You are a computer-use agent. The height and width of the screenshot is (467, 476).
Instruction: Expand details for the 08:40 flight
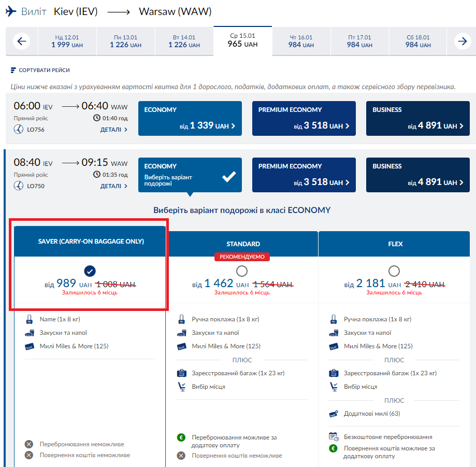pyautogui.click(x=113, y=186)
